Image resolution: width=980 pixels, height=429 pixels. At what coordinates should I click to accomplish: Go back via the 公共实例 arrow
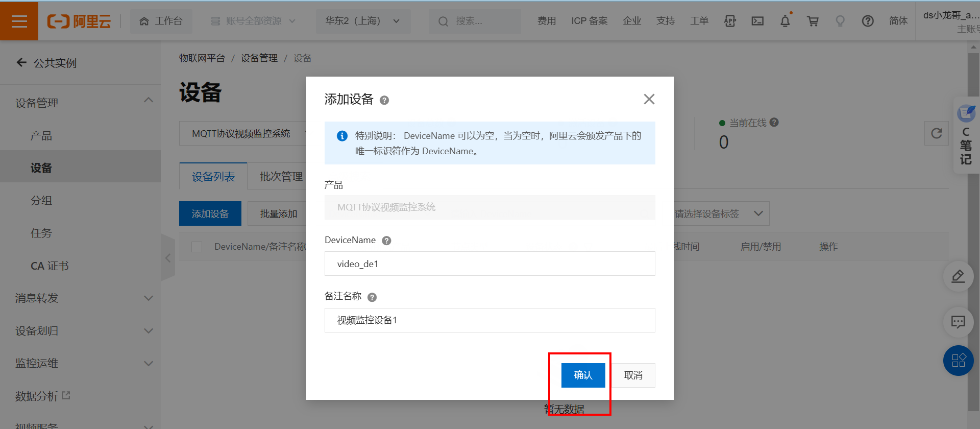click(21, 63)
